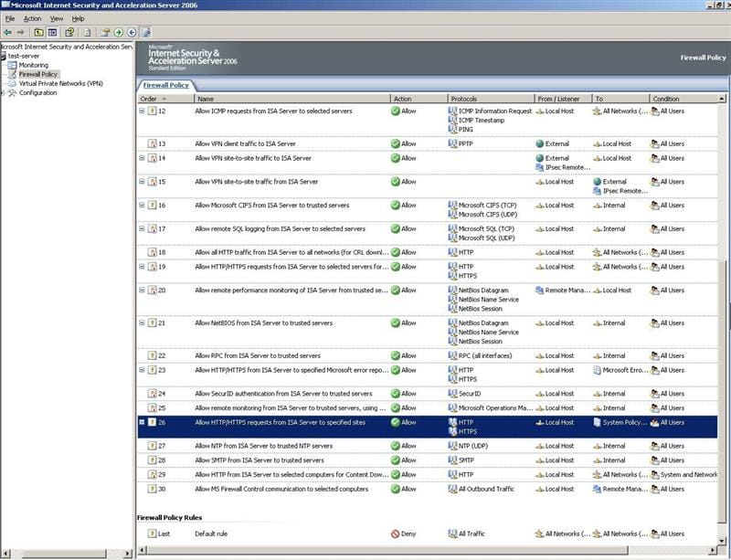The height and width of the screenshot is (560, 731).
Task: Click the Protocols column header
Action: pos(491,99)
